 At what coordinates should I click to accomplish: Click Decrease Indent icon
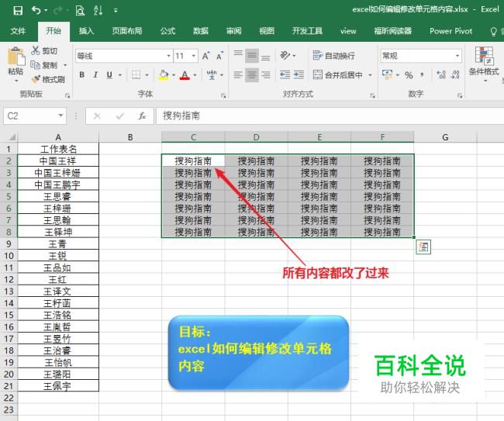pyautogui.click(x=285, y=75)
